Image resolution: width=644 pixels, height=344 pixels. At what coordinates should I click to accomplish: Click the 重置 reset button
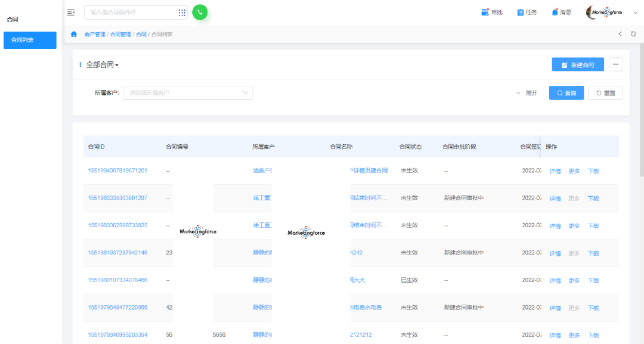click(605, 93)
